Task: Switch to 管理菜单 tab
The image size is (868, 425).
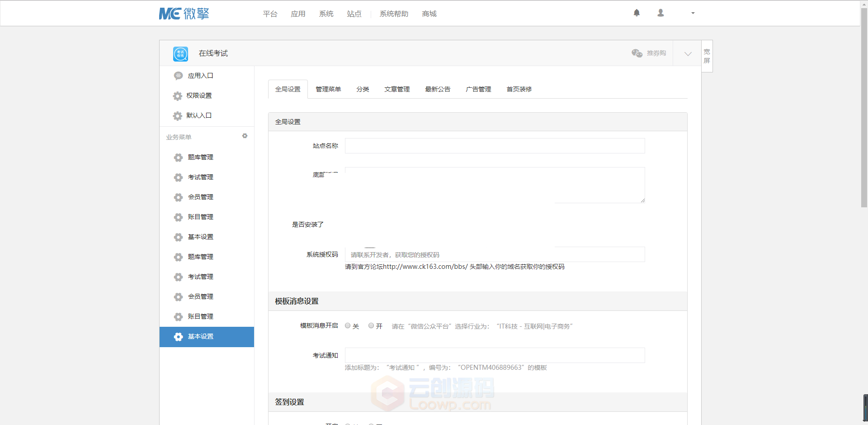Action: (328, 89)
